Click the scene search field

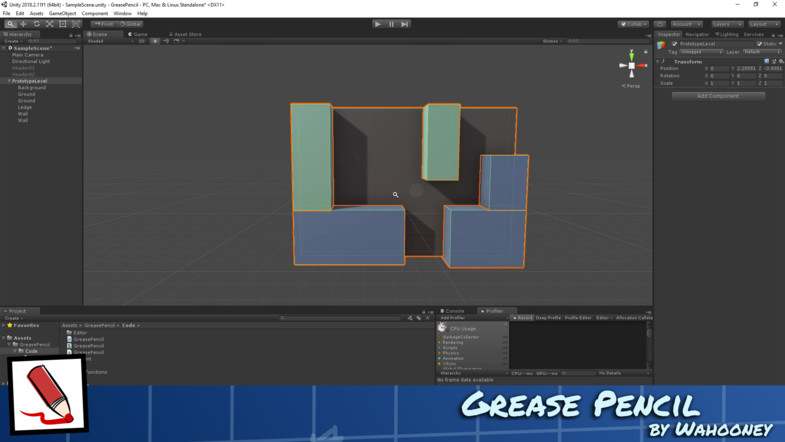coord(607,41)
